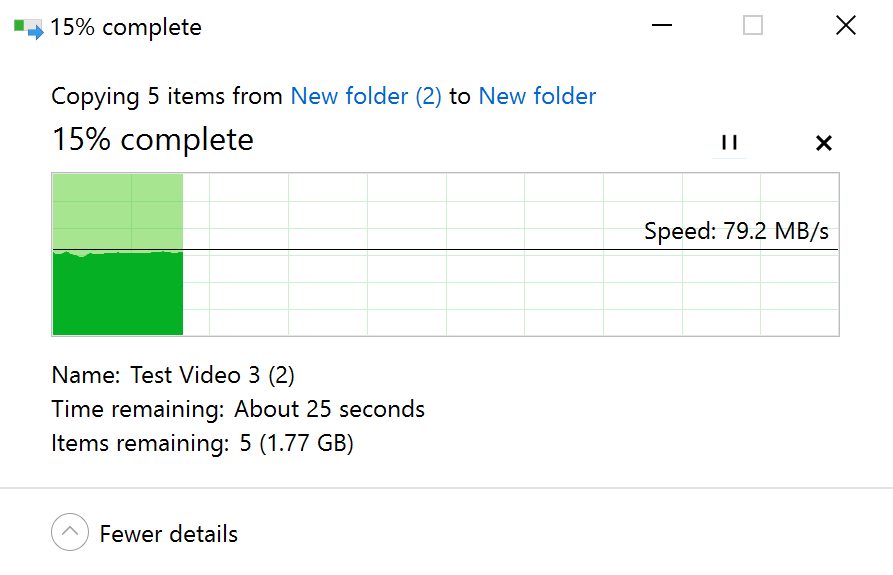This screenshot has width=893, height=575.
Task: Click the greyed-out maximize button
Action: (x=753, y=26)
